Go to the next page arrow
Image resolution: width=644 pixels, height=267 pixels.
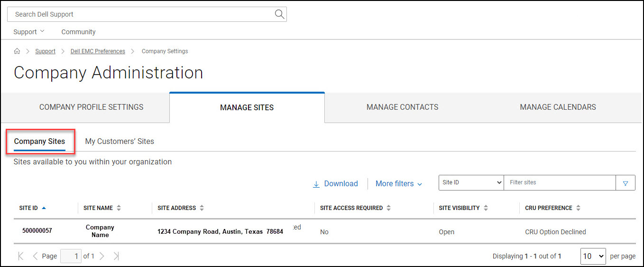[101, 256]
